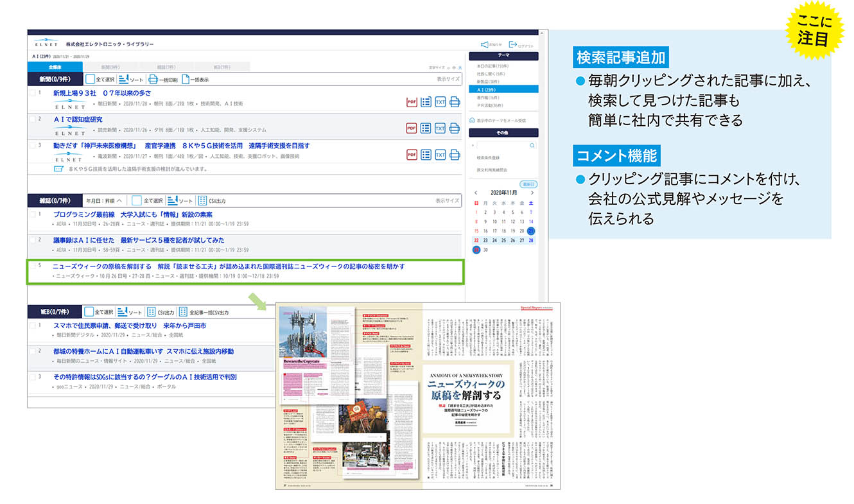Toggle 全て選択 checkbox in 新聞 section
854x504 pixels.
[90, 80]
